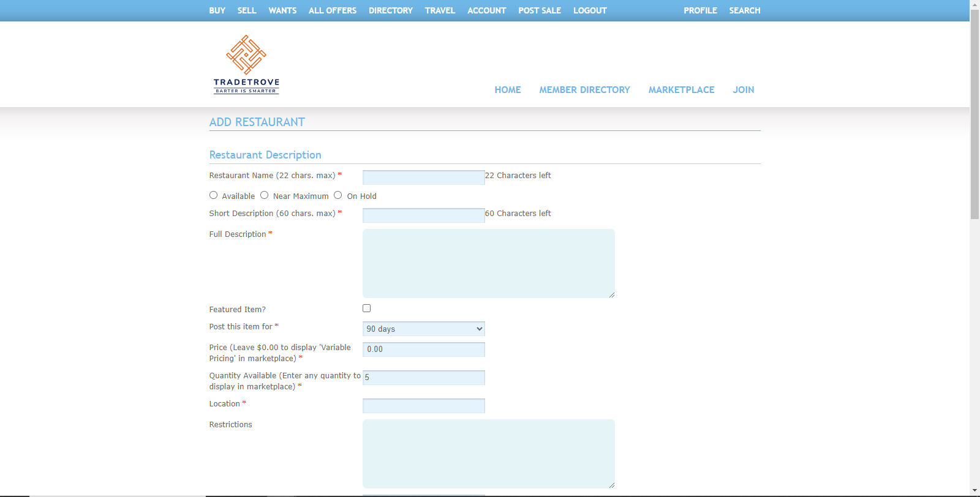Click the LOGOUT link

(x=590, y=10)
